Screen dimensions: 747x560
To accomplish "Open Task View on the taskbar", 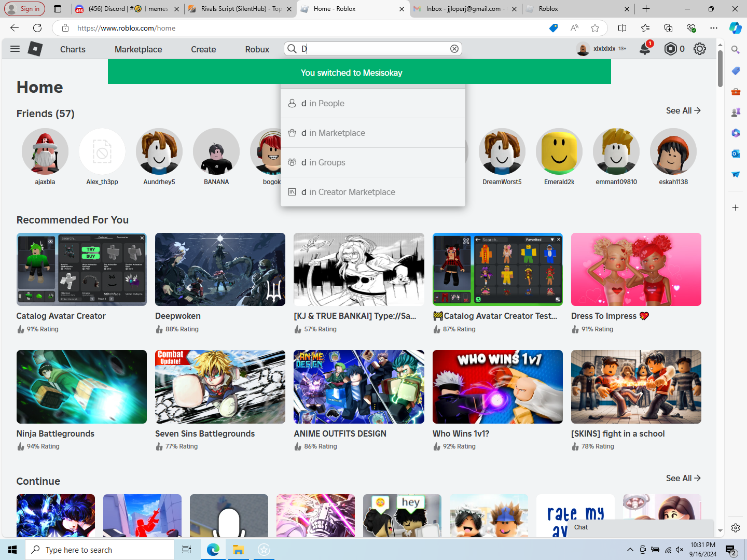I will tap(187, 550).
